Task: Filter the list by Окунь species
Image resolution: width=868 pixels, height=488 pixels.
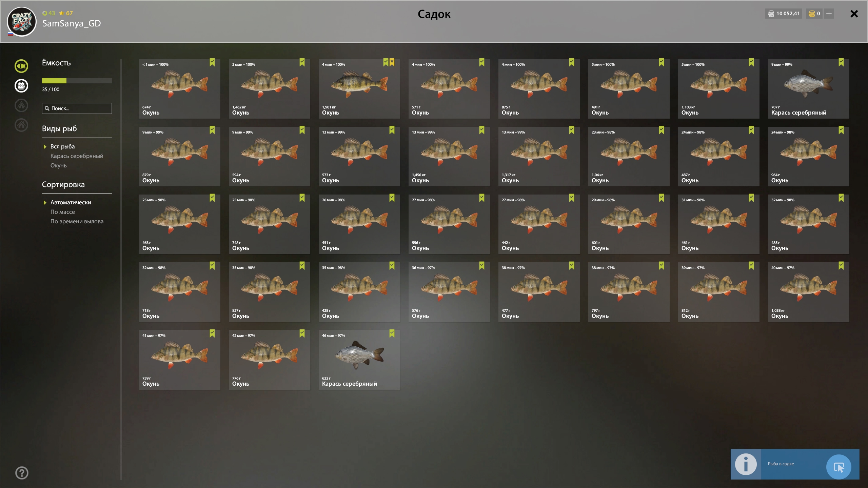Action: pyautogui.click(x=58, y=165)
